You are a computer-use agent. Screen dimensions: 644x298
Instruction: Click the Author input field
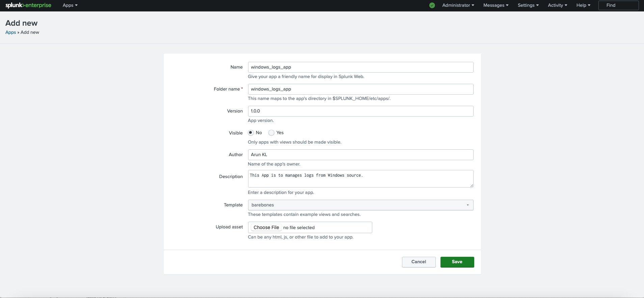[360, 155]
